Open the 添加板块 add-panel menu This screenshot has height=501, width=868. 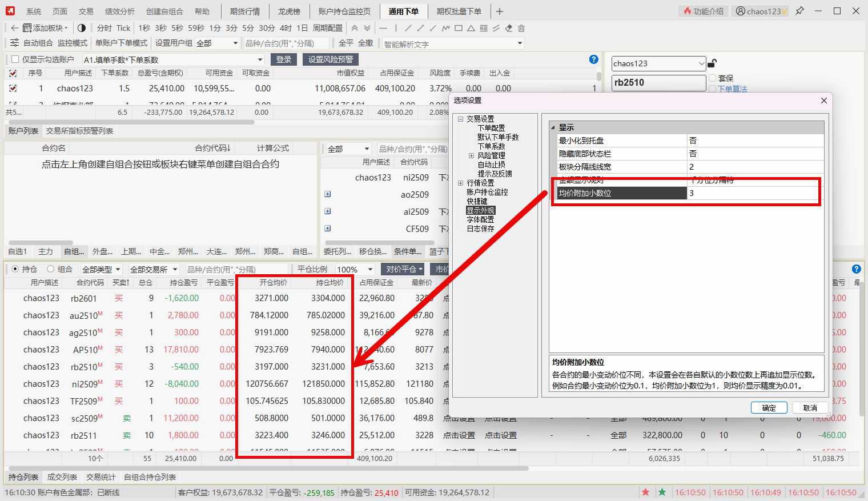coord(45,28)
